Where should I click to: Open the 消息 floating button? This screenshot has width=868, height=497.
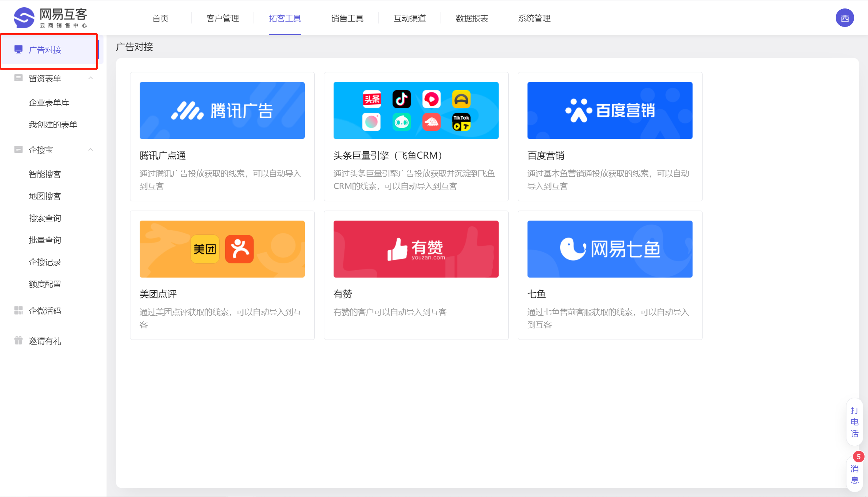854,474
